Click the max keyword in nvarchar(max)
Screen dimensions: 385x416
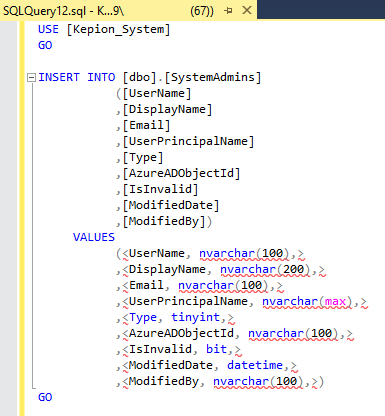click(335, 302)
